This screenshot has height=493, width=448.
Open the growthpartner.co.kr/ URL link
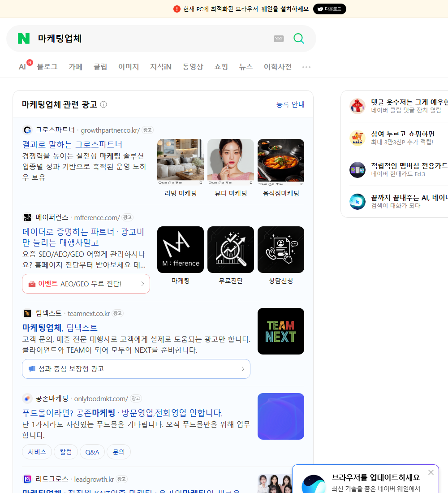(110, 130)
